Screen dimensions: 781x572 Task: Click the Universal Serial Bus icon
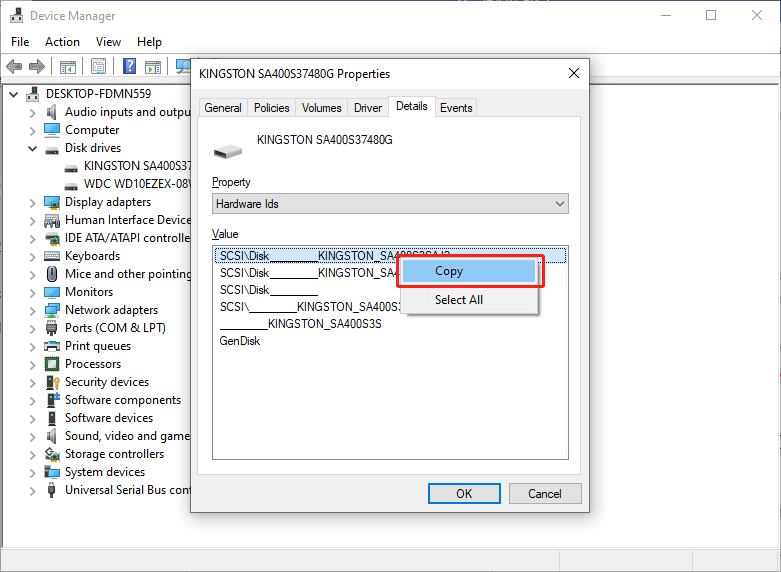[x=51, y=490]
